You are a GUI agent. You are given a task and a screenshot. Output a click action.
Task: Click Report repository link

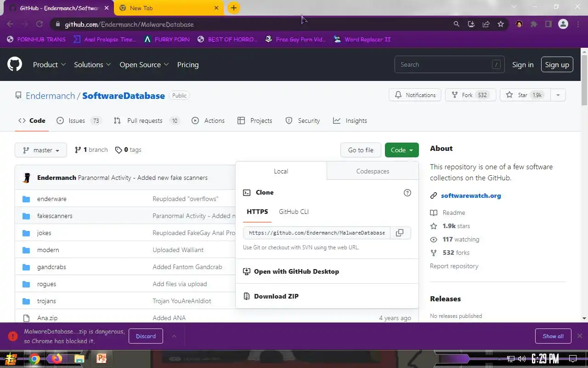(454, 266)
